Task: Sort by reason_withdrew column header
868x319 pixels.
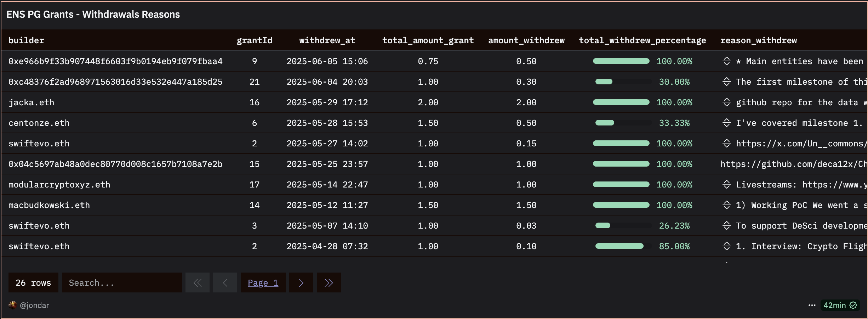Action: tap(759, 40)
